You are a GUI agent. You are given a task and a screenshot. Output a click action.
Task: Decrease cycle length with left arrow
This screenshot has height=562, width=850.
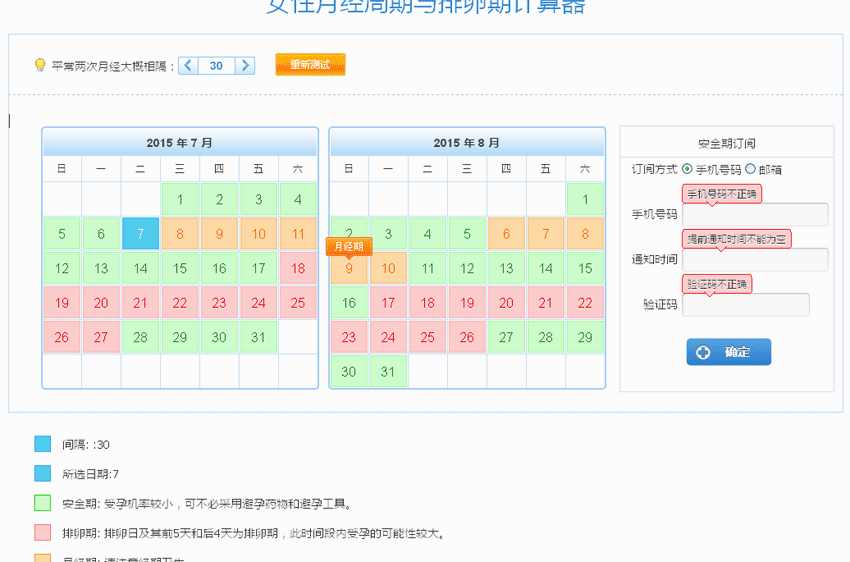pyautogui.click(x=188, y=66)
